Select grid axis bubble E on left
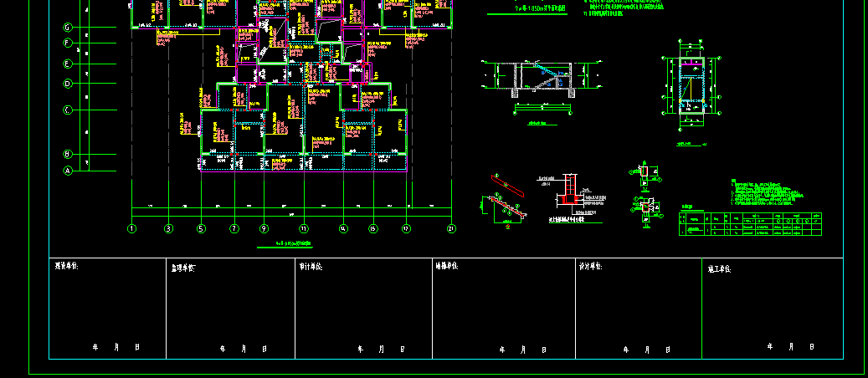 click(68, 64)
